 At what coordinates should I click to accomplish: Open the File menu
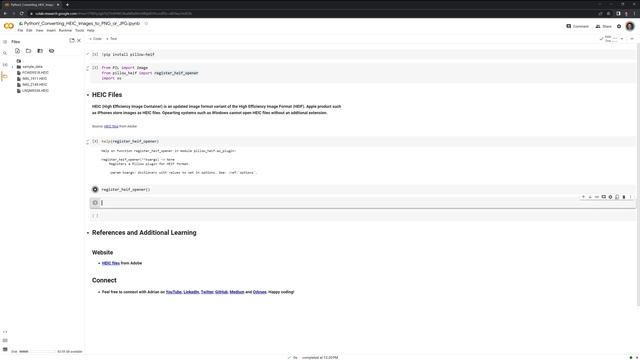click(20, 30)
